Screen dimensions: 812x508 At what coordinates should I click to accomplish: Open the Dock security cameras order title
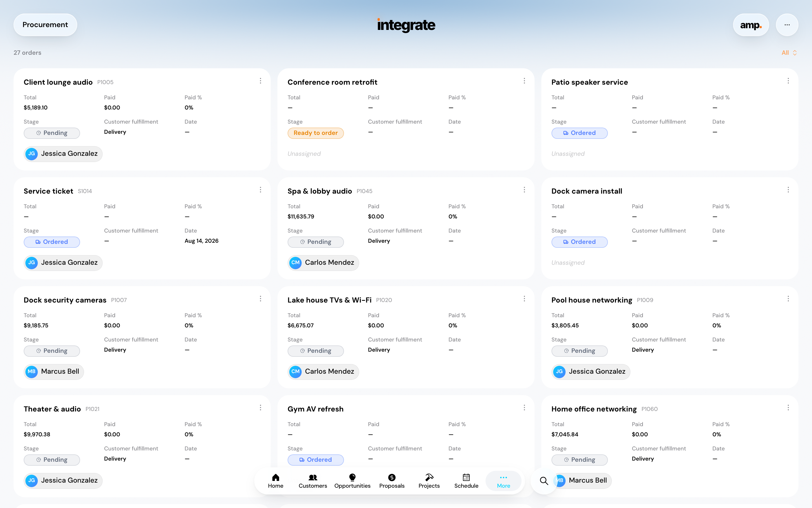pyautogui.click(x=65, y=300)
